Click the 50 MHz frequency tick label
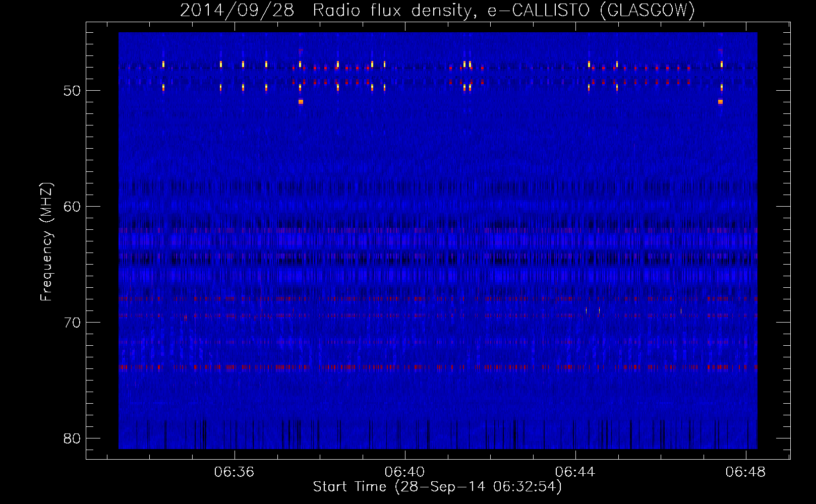816x504 pixels. click(72, 91)
